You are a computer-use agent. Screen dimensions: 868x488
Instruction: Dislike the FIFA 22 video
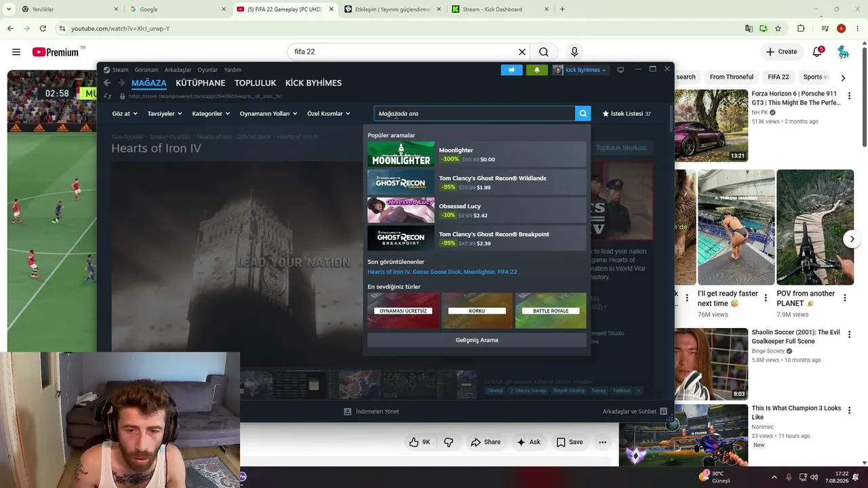pos(448,442)
